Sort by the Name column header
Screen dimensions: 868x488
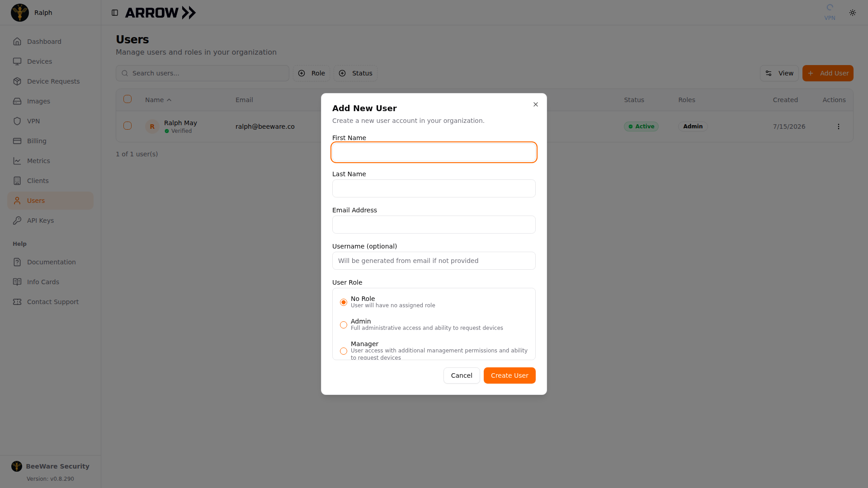click(158, 100)
